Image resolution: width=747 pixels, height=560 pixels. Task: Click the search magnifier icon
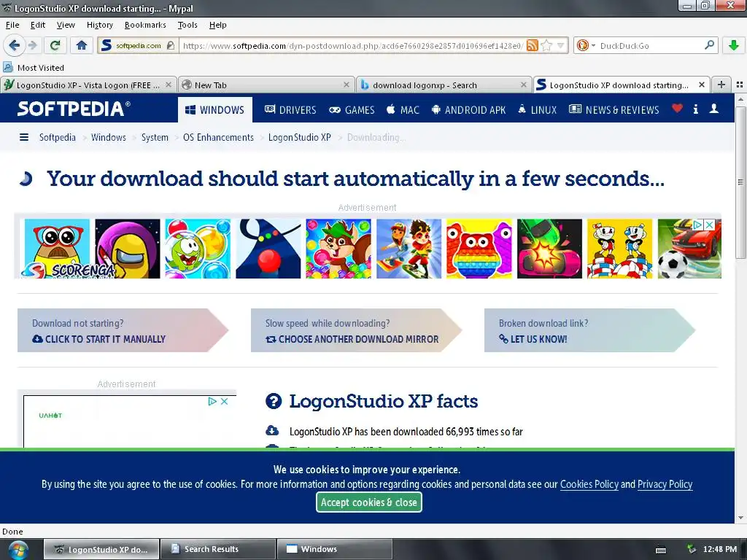[x=709, y=45]
